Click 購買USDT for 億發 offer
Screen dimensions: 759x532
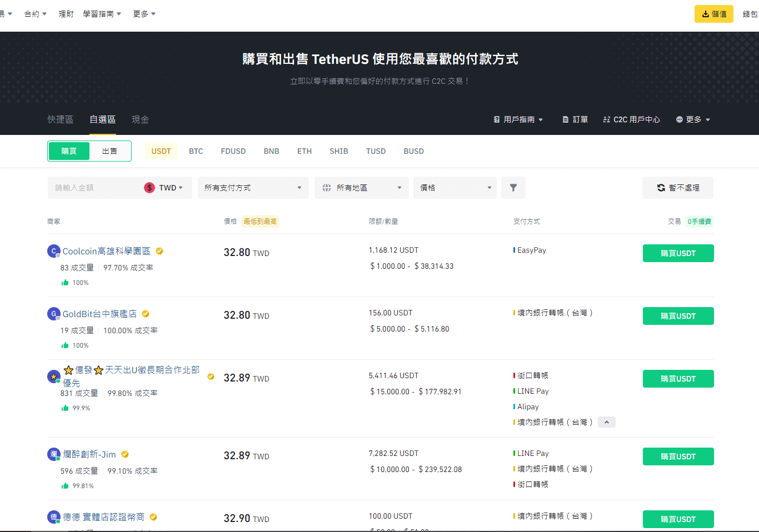pos(678,379)
